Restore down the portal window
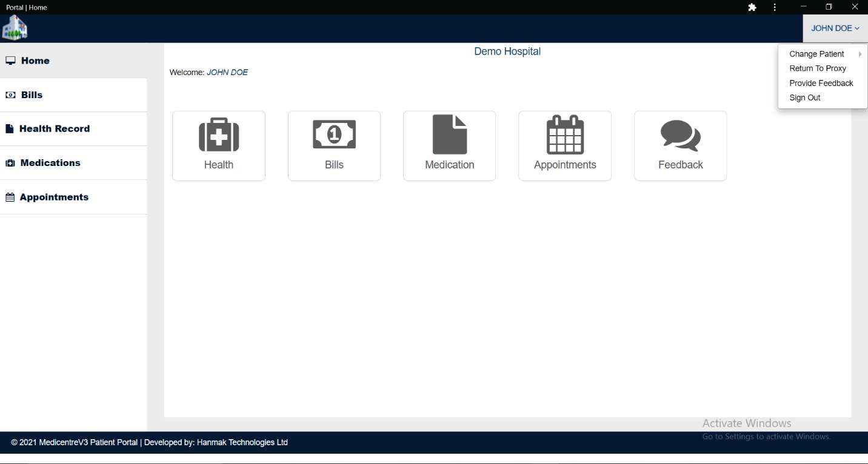This screenshot has width=868, height=464. coord(829,7)
